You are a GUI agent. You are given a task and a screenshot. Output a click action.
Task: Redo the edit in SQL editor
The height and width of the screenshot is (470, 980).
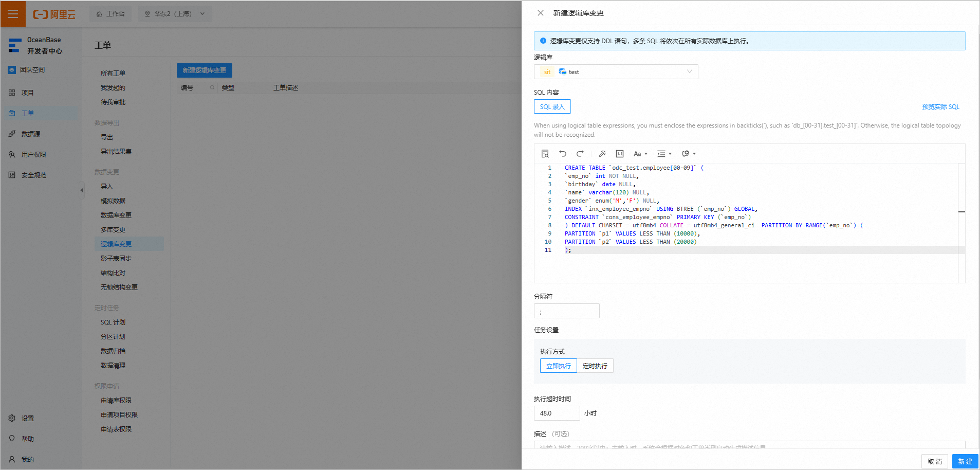[580, 154]
